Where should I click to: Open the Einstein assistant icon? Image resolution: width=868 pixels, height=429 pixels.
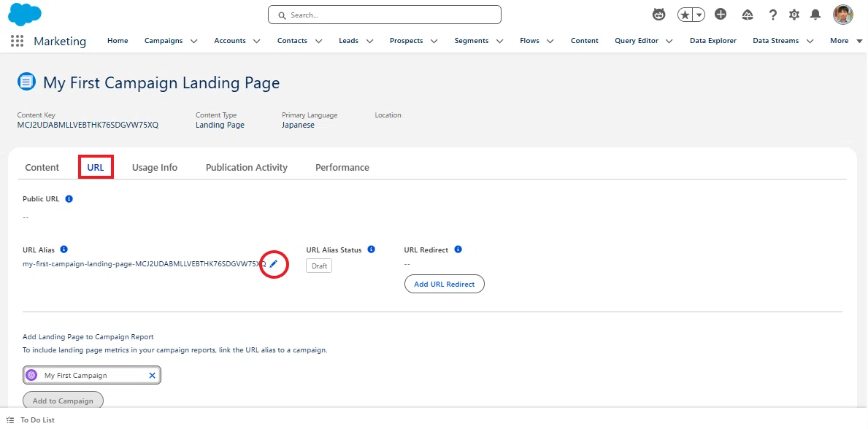[x=658, y=15]
